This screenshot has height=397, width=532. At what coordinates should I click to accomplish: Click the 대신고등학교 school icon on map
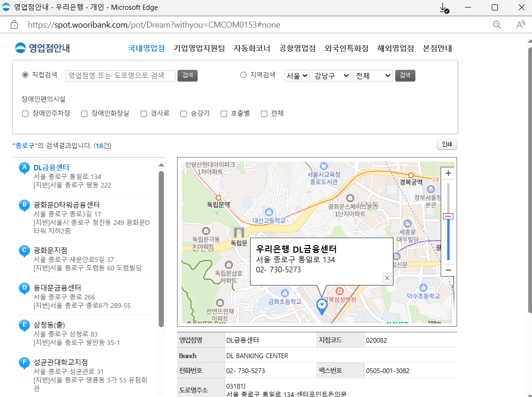pyautogui.click(x=269, y=212)
